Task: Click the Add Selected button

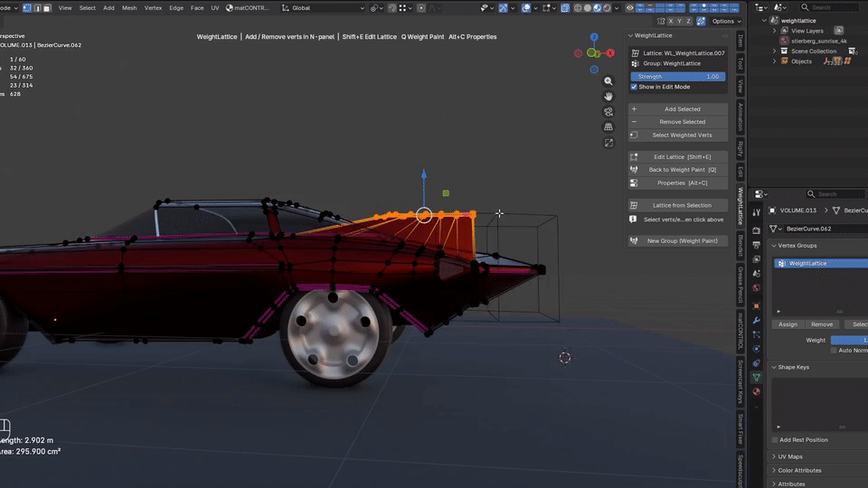Action: [678, 109]
